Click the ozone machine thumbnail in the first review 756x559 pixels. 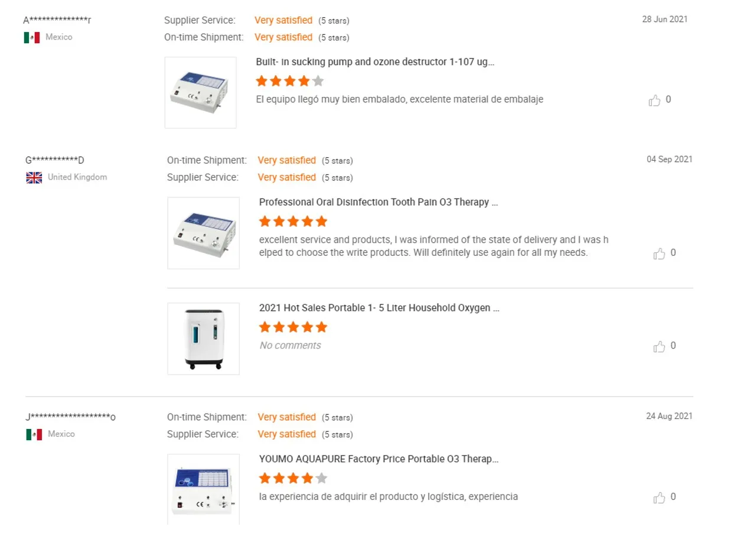pyautogui.click(x=200, y=92)
